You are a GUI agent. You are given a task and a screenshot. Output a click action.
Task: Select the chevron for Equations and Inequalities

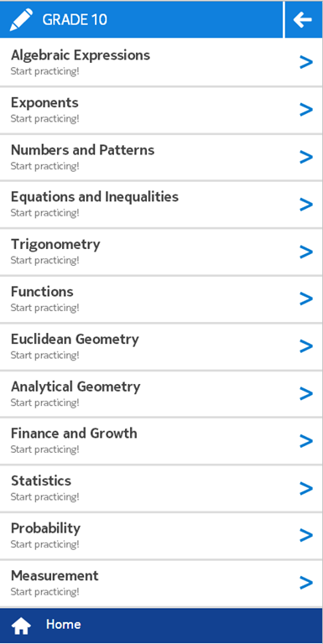pyautogui.click(x=306, y=204)
